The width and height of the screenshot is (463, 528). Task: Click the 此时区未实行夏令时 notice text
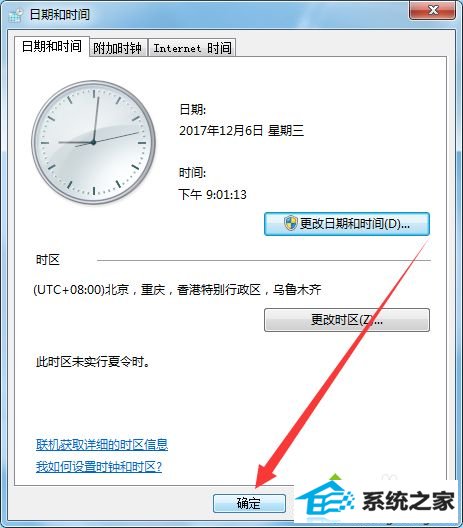[x=93, y=362]
